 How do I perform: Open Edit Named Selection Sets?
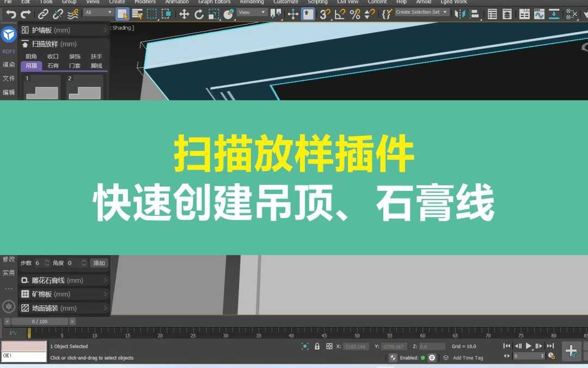(387, 14)
